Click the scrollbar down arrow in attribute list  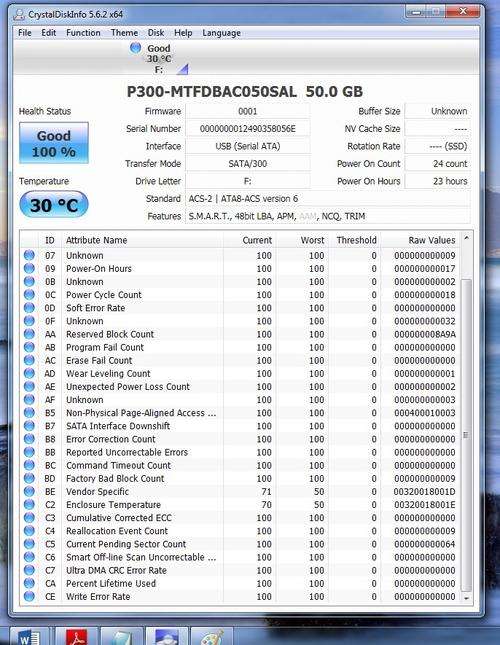(x=466, y=598)
